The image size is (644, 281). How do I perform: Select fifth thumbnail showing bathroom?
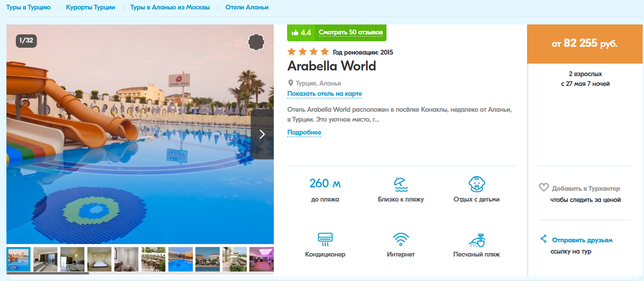tap(126, 259)
